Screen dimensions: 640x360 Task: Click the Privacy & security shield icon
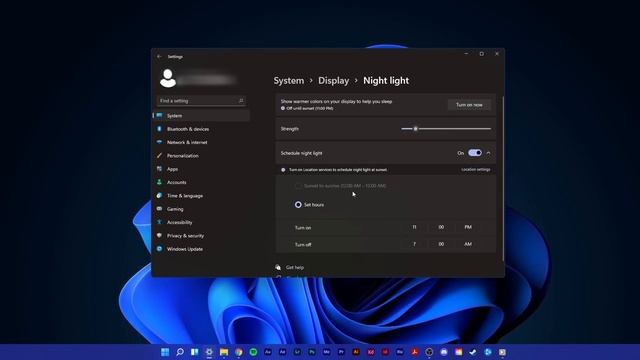pyautogui.click(x=159, y=236)
